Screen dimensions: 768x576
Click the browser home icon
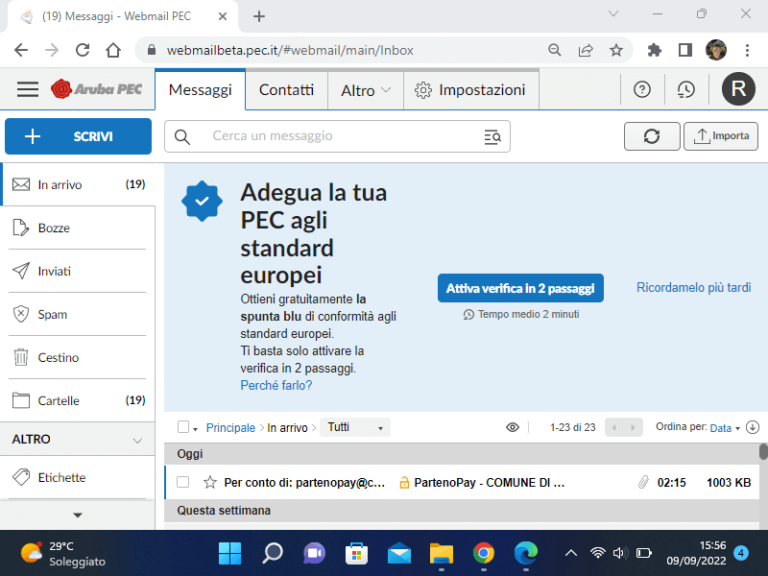113,50
